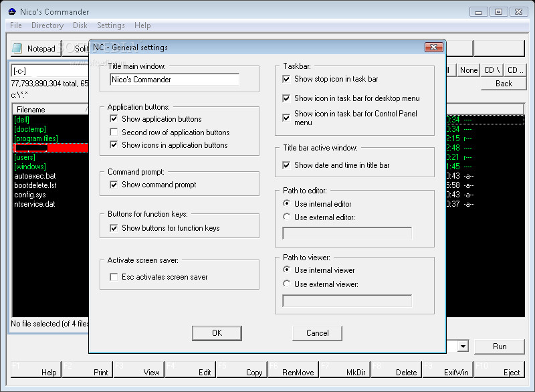This screenshot has height=392, width=535.
Task: Click the external viewer path field
Action: click(x=347, y=301)
